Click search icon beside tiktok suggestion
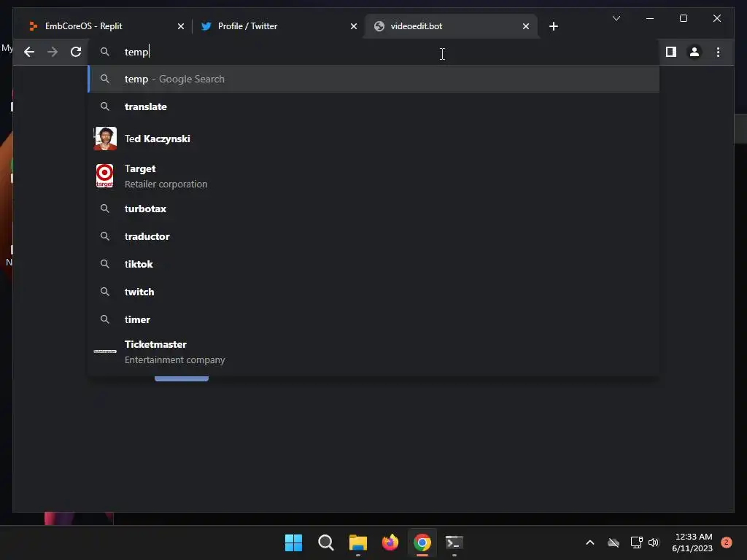 [x=105, y=264]
